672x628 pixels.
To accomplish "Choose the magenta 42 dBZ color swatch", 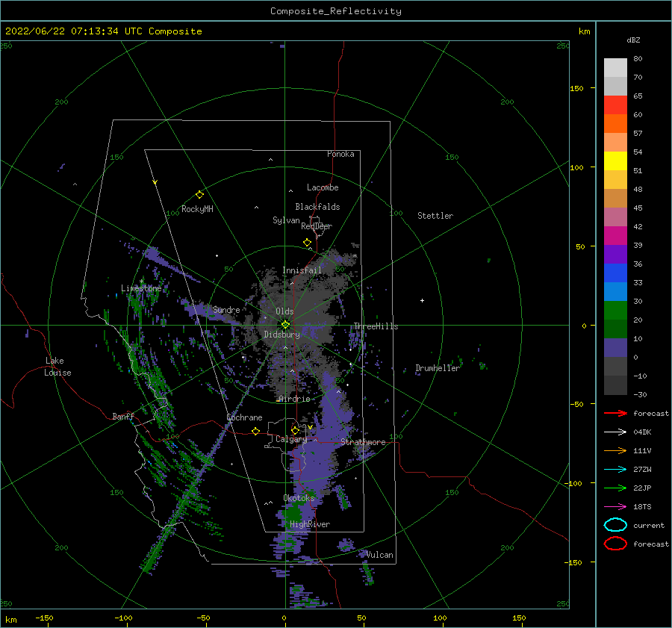I will click(x=615, y=235).
